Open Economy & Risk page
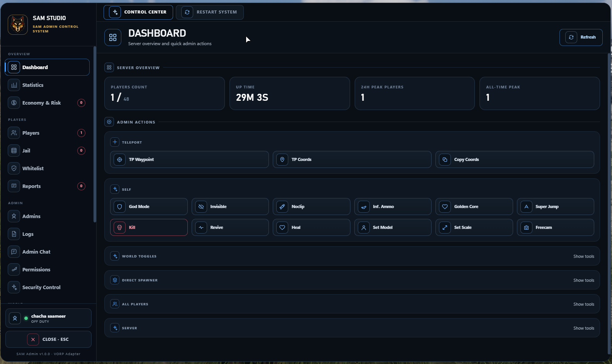Image resolution: width=612 pixels, height=364 pixels. (47, 103)
